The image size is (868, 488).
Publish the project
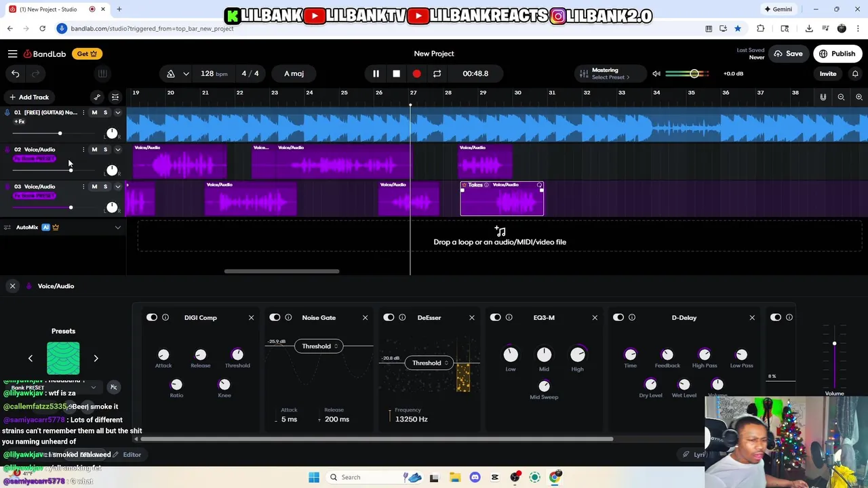coord(837,54)
